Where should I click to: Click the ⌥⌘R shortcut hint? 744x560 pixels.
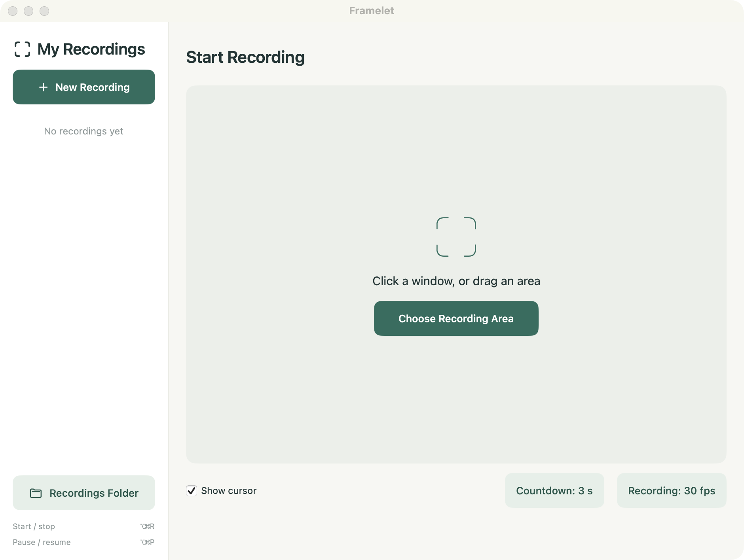click(x=147, y=526)
